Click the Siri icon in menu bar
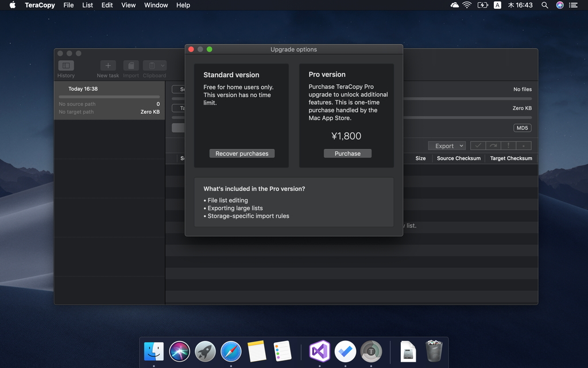Screen dimensions: 588x368 coord(559,5)
